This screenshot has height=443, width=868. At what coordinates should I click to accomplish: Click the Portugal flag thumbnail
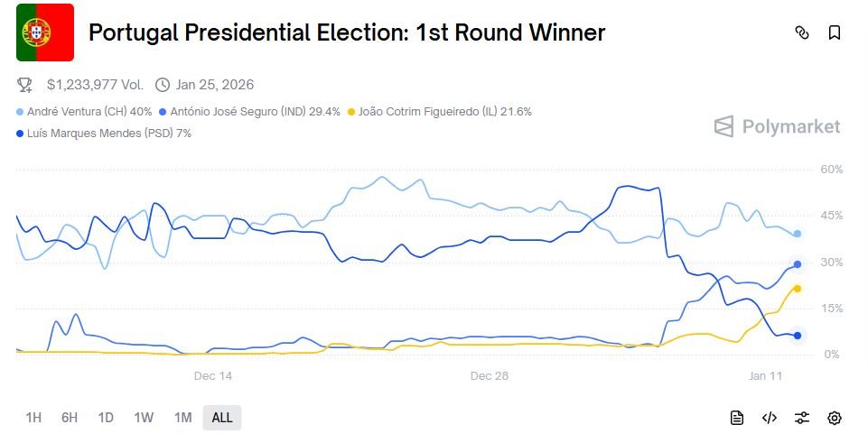(45, 32)
